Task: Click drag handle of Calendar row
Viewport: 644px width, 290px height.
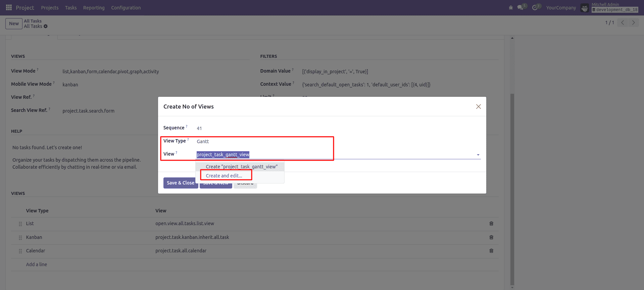Action: pos(20,251)
